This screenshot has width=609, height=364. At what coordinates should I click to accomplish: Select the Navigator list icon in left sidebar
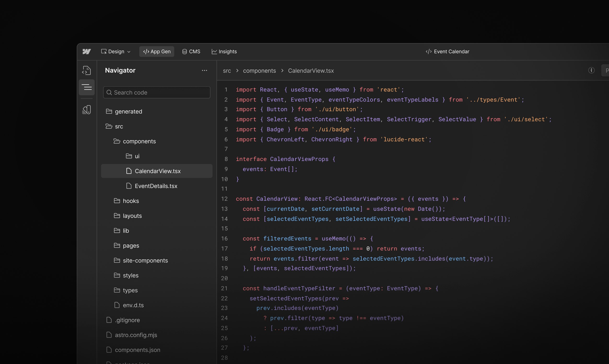pos(87,87)
